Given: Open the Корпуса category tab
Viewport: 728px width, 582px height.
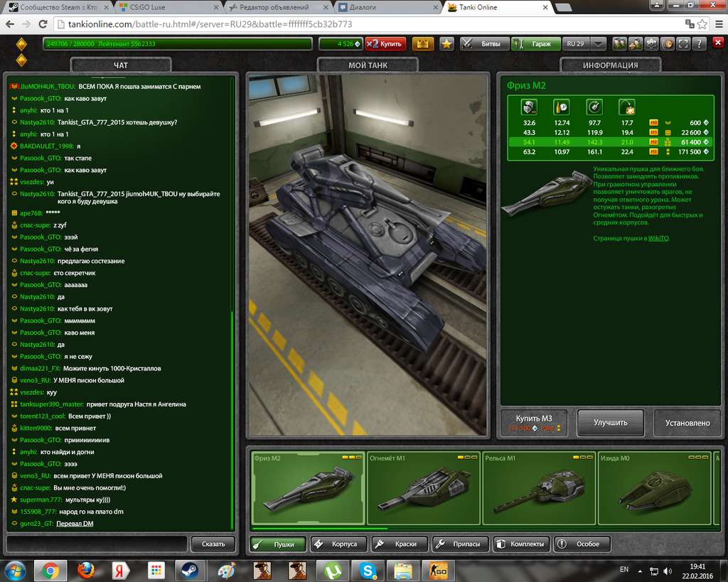Looking at the screenshot, I should point(339,544).
